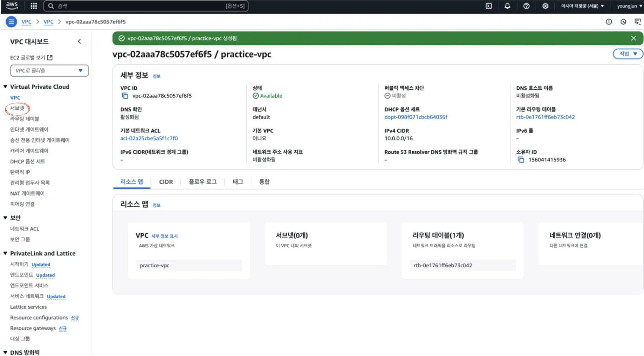This screenshot has width=644, height=356.
Task: Open 보안 그룹 in the sidebar
Action: click(20, 239)
